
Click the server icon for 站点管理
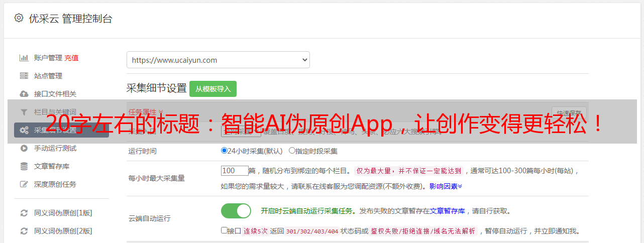24,76
